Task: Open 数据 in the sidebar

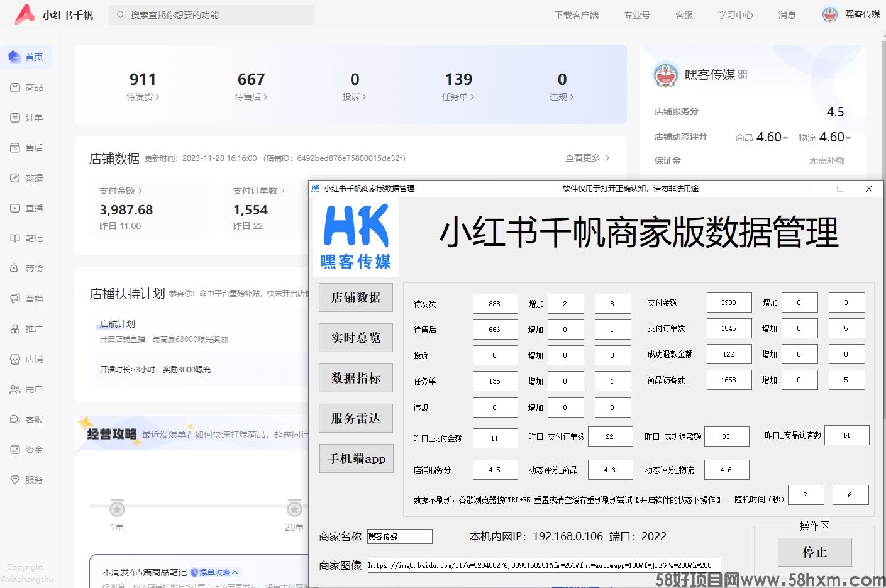Action: coord(26,178)
